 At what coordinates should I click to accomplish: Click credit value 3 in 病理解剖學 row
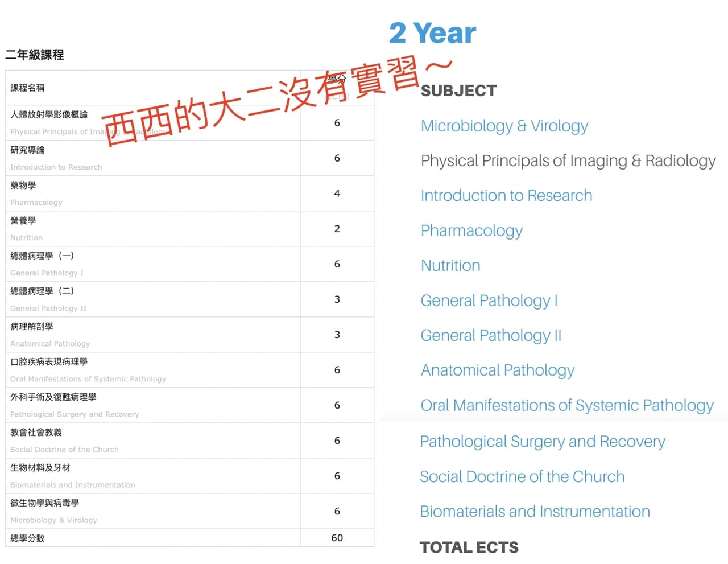[x=337, y=335]
